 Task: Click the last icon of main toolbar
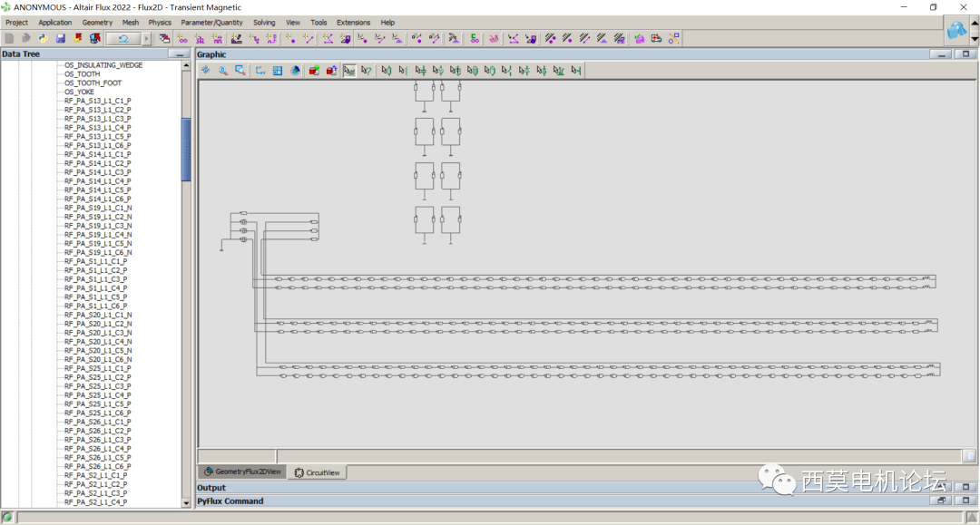[x=673, y=39]
